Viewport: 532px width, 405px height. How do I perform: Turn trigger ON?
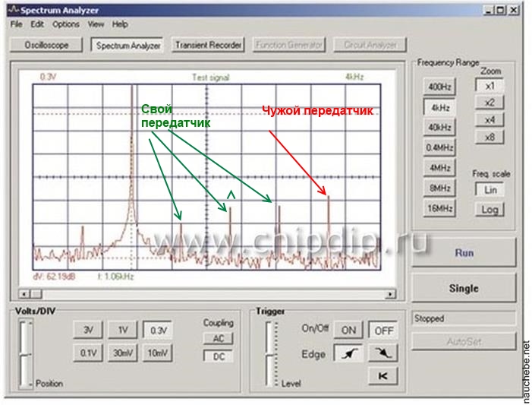point(348,331)
